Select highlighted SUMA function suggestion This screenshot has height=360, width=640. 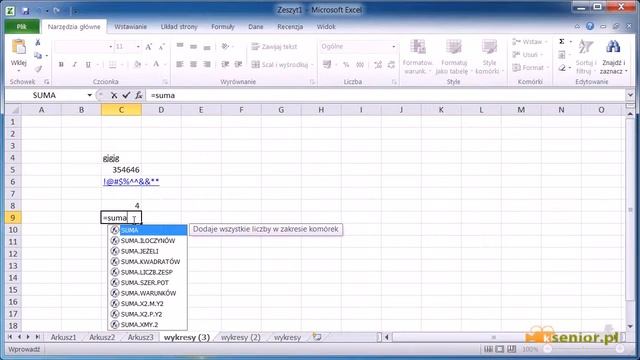(x=148, y=230)
